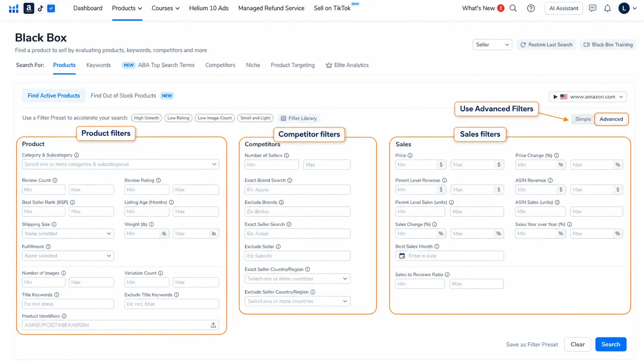Click the Best Sales Month calendar icon
This screenshot has width=644, height=362.
pyautogui.click(x=402, y=256)
